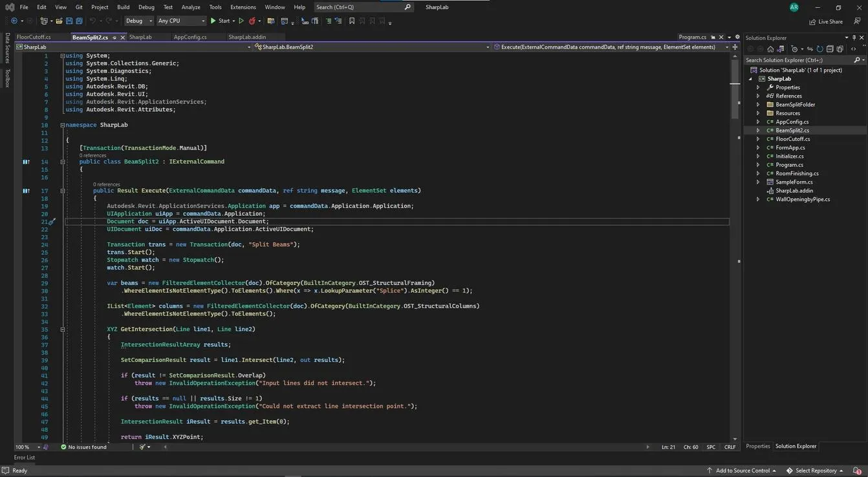
Task: Select RoomFinishing.cs in Solution Explorer
Action: tap(797, 173)
